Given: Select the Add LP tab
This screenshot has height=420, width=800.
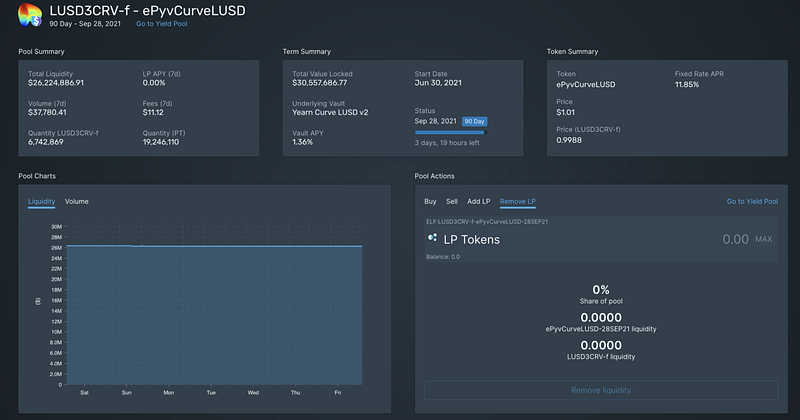Looking at the screenshot, I should click(479, 202).
